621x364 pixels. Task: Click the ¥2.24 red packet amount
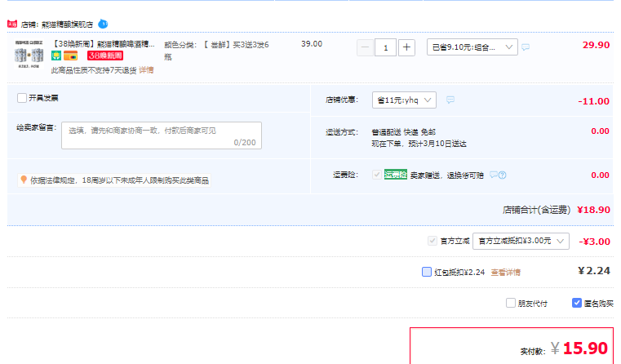click(594, 271)
